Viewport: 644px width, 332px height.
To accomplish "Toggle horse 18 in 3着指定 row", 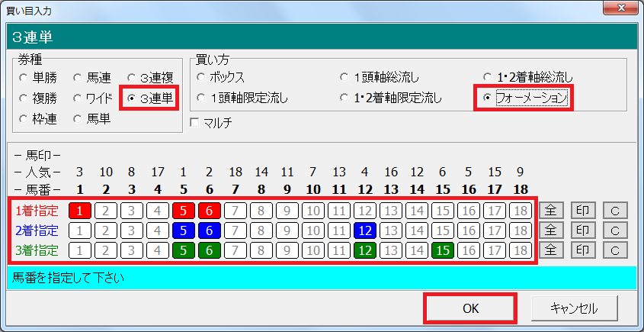I will 520,250.
